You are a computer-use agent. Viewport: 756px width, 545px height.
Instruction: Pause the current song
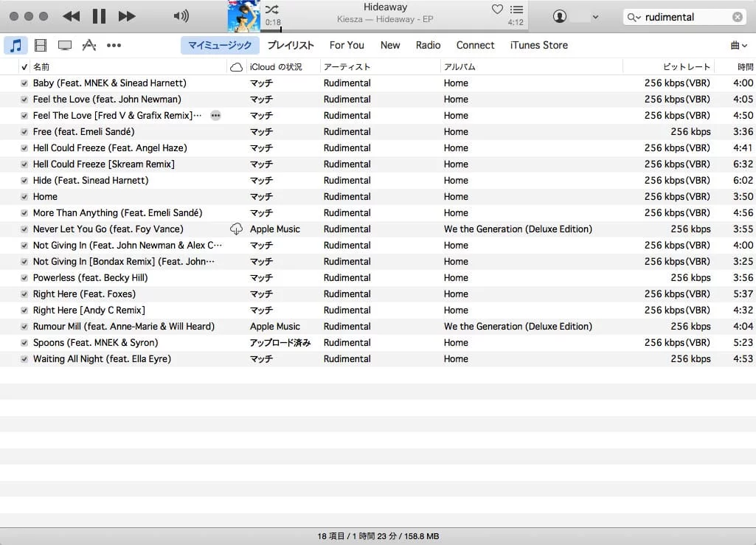click(99, 16)
